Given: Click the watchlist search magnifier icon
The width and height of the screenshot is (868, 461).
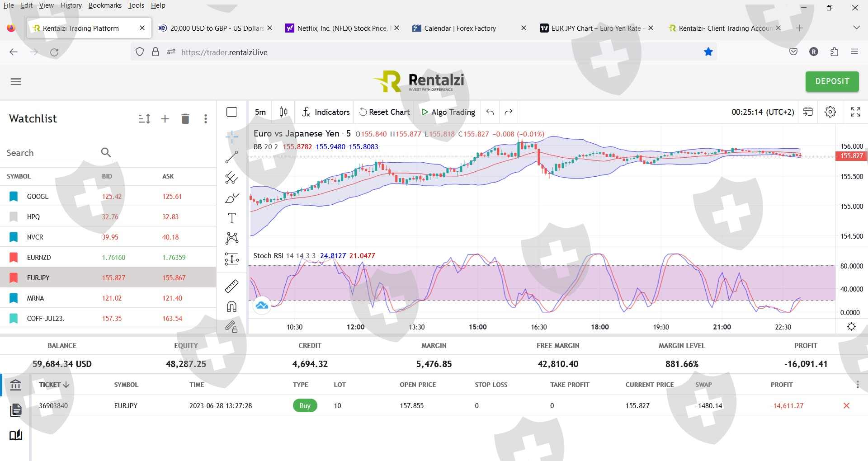Looking at the screenshot, I should coord(106,152).
